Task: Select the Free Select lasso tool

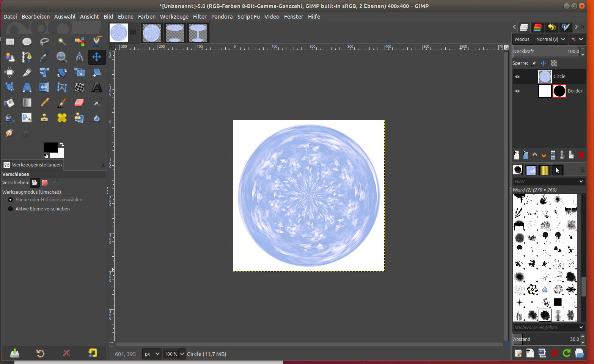Action: point(44,42)
